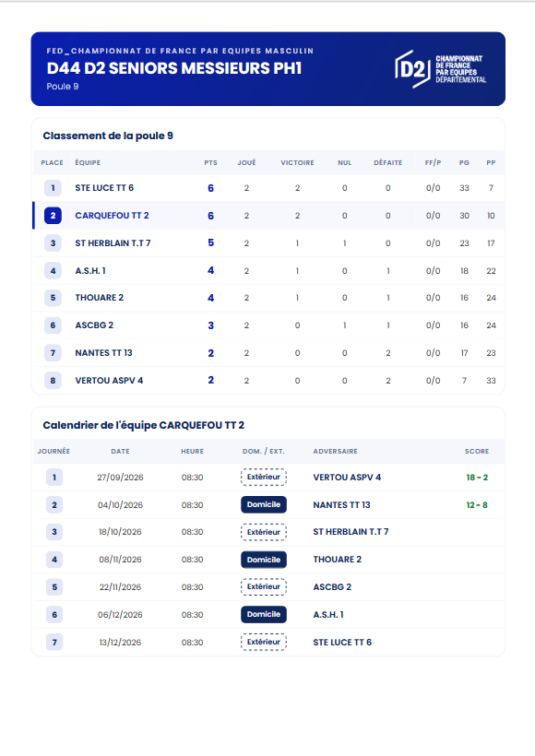Click the PTS column header
Image resolution: width=535 pixels, height=756 pixels.
click(x=210, y=162)
